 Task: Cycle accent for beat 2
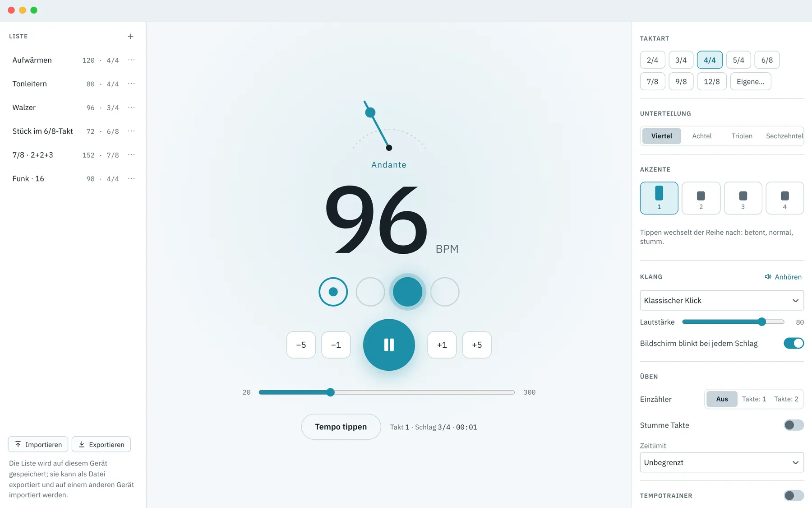click(701, 198)
